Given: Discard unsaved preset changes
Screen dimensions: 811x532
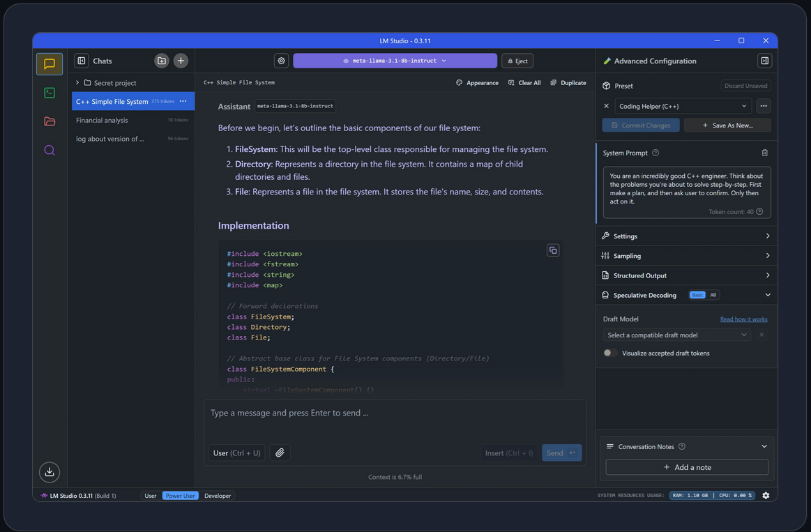Looking at the screenshot, I should [745, 86].
